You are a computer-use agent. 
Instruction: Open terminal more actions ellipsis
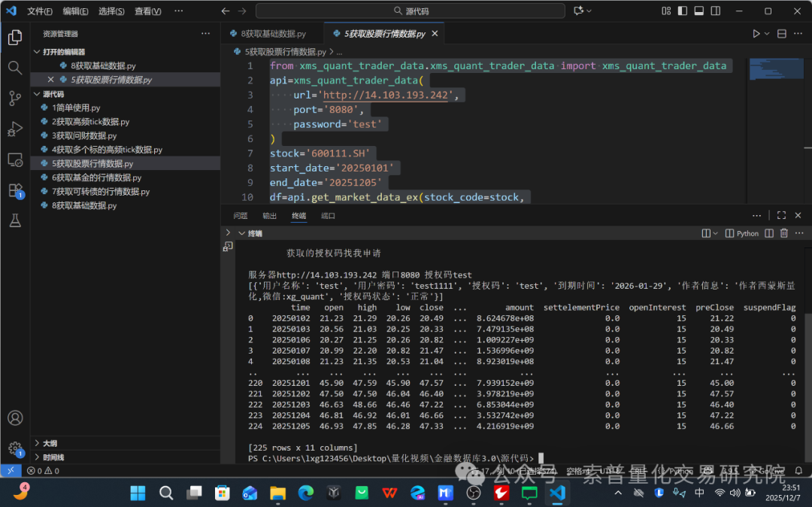click(799, 233)
